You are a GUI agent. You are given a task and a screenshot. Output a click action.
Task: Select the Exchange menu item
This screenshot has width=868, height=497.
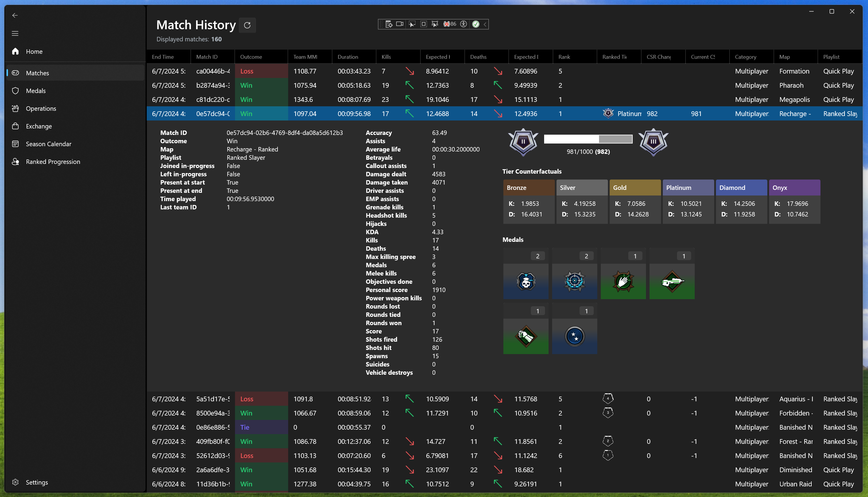(39, 126)
